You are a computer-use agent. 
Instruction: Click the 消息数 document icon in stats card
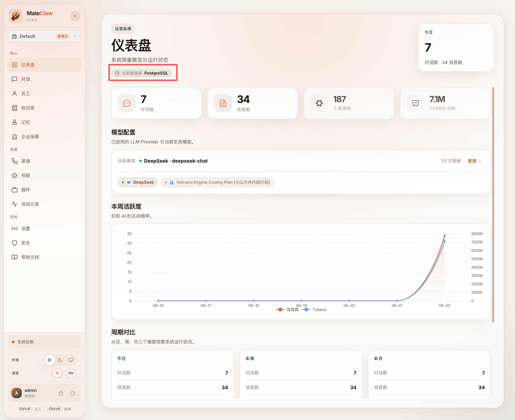[223, 103]
